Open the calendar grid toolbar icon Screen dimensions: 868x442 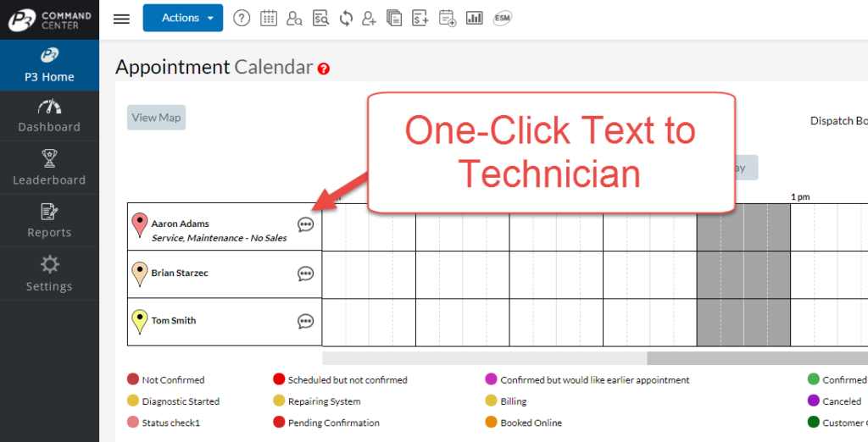pyautogui.click(x=269, y=19)
